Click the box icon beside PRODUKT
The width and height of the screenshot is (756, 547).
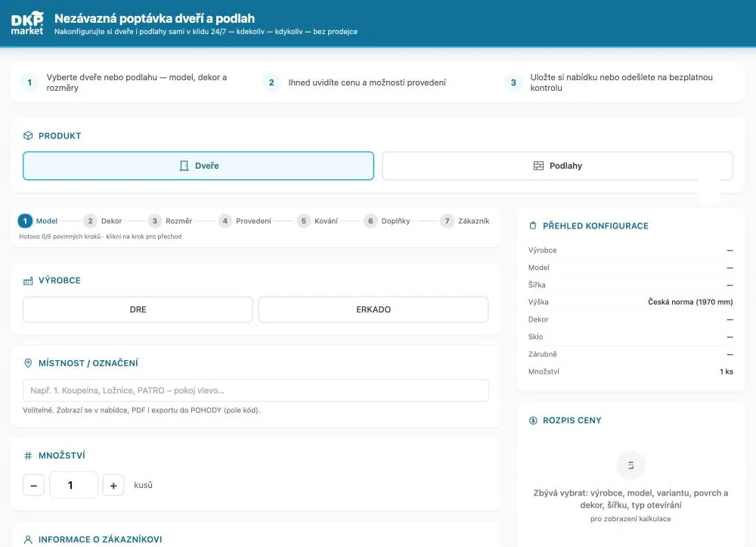pos(28,135)
